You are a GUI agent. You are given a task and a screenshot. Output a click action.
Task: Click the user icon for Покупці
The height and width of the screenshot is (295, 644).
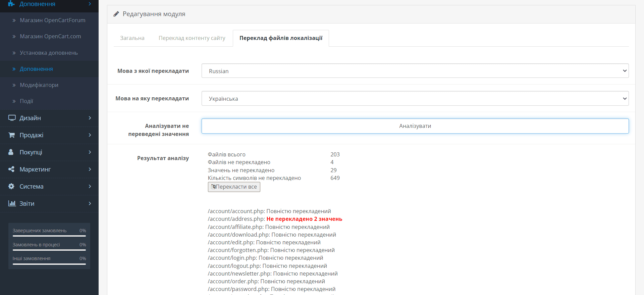tap(11, 152)
